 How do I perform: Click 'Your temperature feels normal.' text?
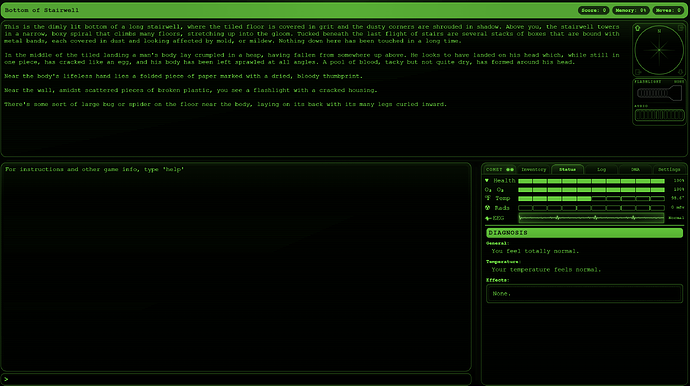(x=546, y=270)
